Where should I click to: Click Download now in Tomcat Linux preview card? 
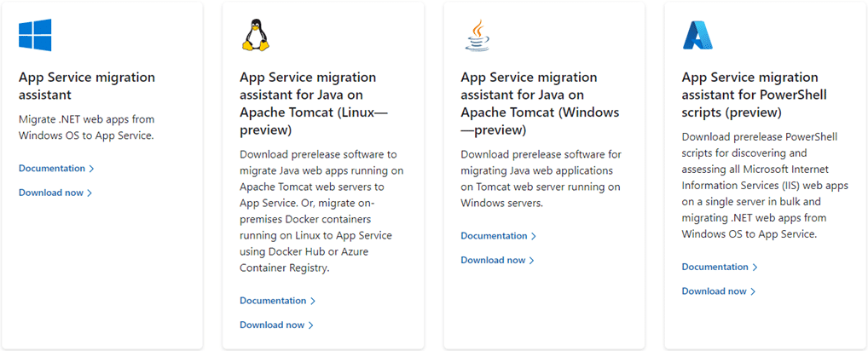[276, 325]
